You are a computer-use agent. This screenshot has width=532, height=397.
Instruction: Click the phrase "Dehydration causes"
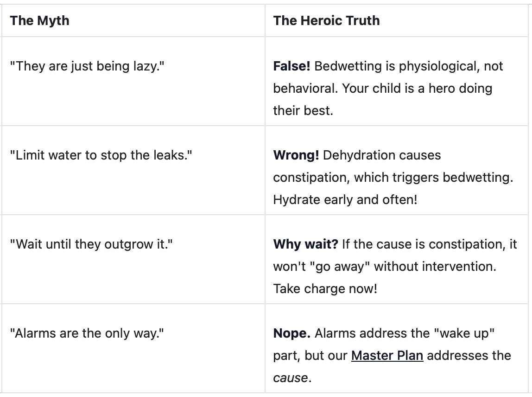coord(382,155)
